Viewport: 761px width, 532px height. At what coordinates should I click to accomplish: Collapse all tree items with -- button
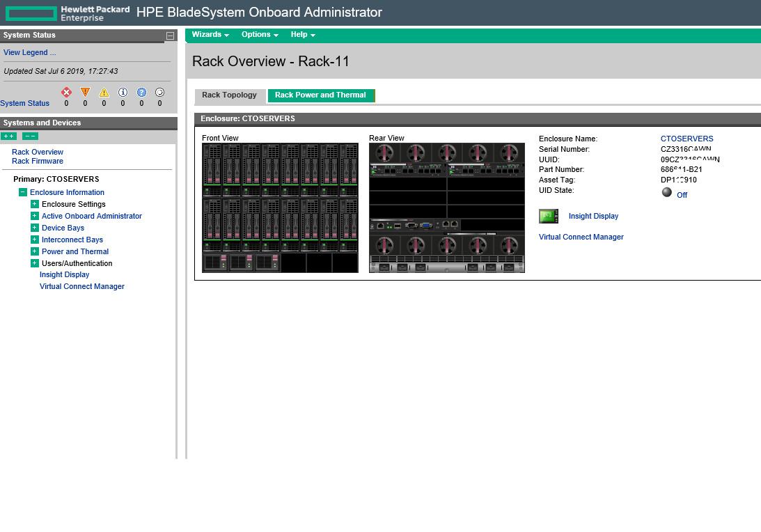tap(30, 136)
